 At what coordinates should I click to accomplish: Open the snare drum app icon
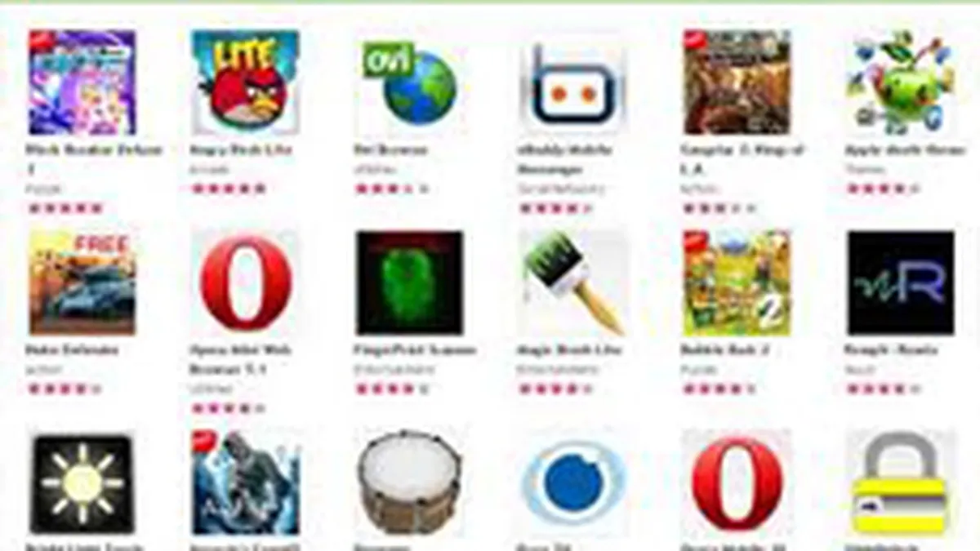[x=409, y=483]
